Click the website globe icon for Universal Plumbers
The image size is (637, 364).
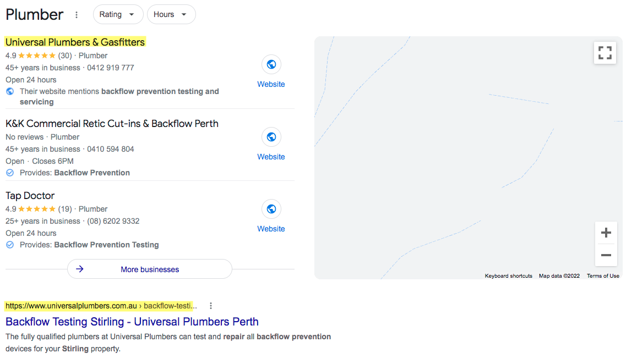271,64
